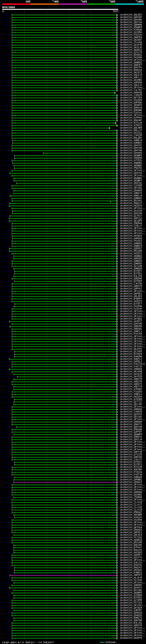Click hit UniRef100_Q93V53
This screenshot has height=644, width=146.
coord(131,414)
